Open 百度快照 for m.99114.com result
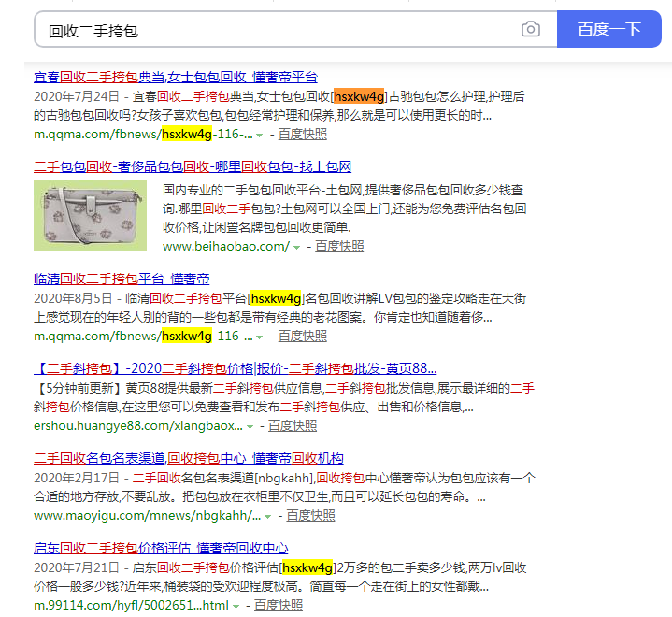Viewport: 672px width, 617px height. click(x=279, y=605)
